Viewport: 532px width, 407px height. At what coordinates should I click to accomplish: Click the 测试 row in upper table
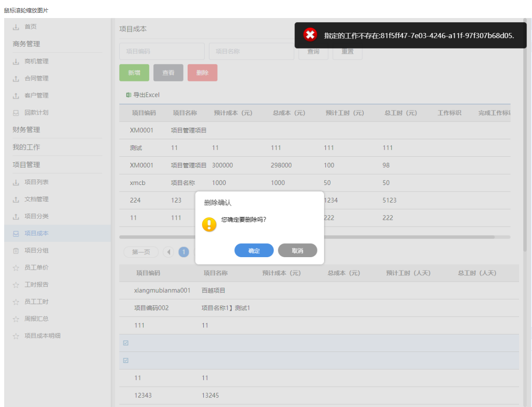pyautogui.click(x=315, y=148)
